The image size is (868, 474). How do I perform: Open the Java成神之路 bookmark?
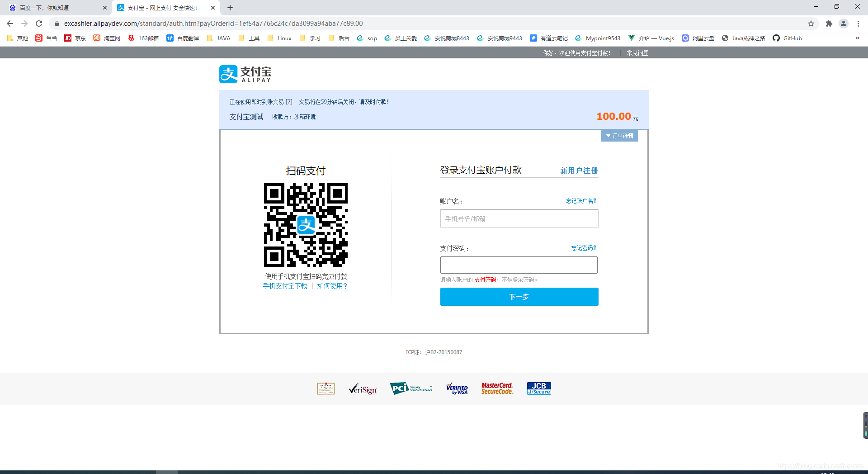[x=743, y=38]
